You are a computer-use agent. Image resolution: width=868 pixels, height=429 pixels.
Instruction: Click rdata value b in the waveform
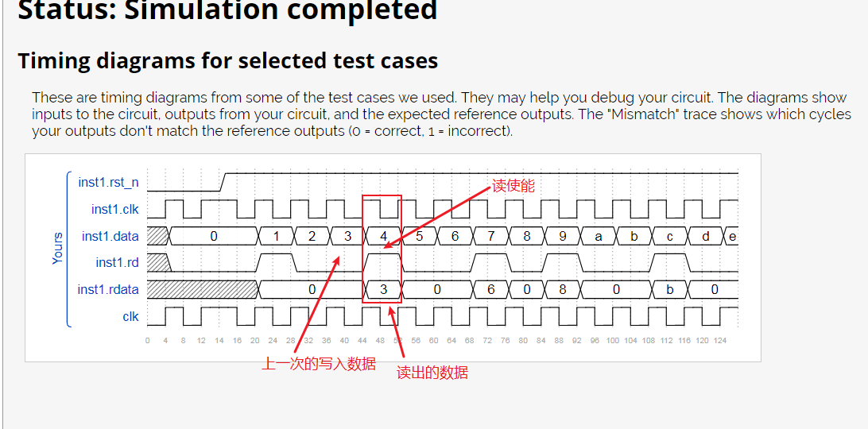pyautogui.click(x=670, y=289)
